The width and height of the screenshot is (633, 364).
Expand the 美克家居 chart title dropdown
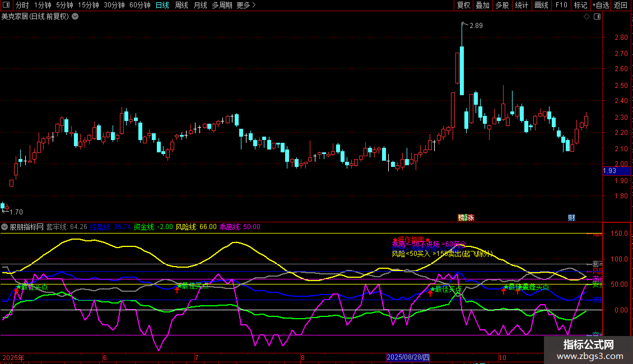(x=75, y=17)
